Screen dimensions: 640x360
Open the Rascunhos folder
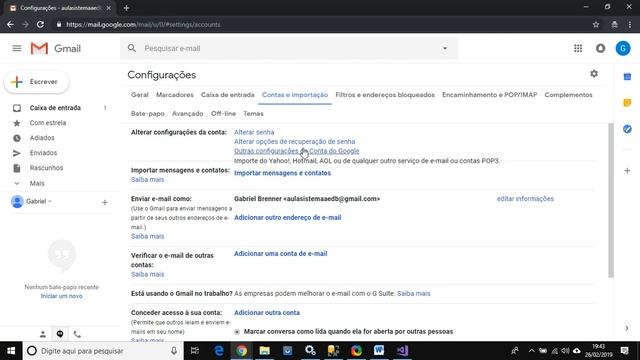(46, 168)
